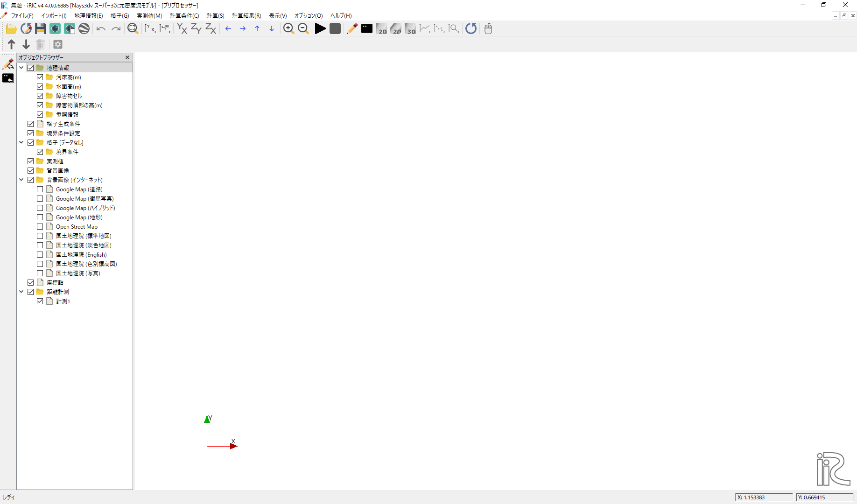Switch to the ZY plane view icon
The width and height of the screenshot is (857, 504).
pyautogui.click(x=197, y=29)
